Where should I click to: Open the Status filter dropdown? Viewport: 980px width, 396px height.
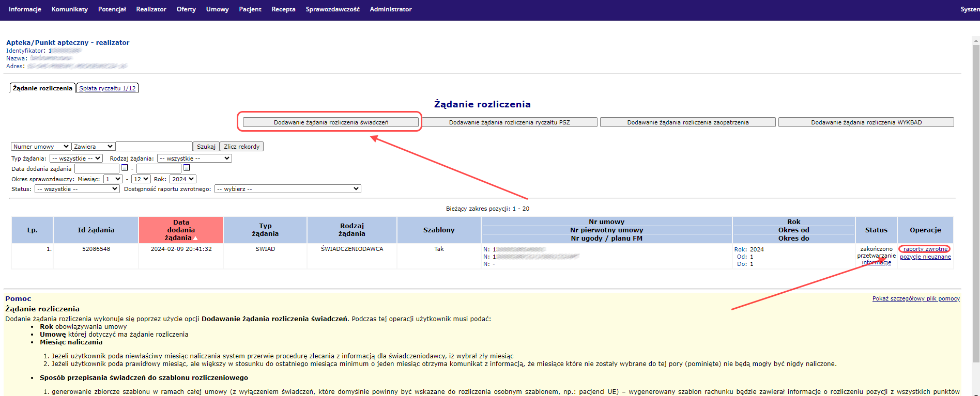[77, 189]
